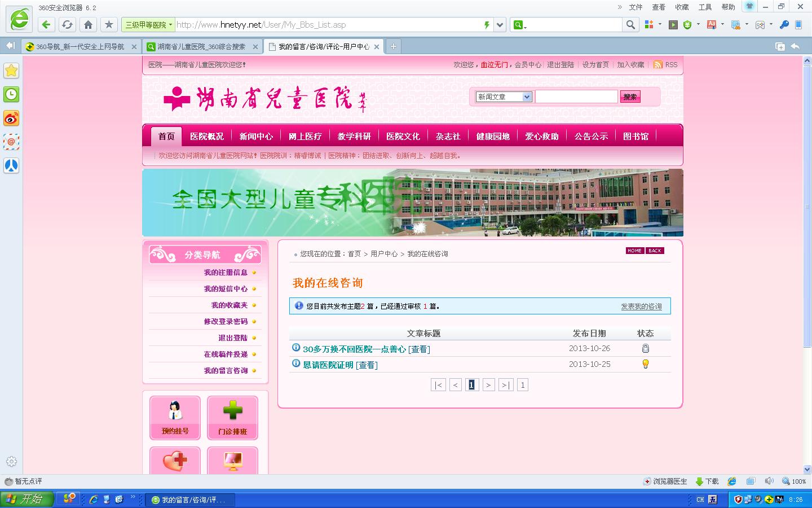Viewport: 812px width, 508px height.
Task: Go to browser Home page icon
Action: (88, 24)
